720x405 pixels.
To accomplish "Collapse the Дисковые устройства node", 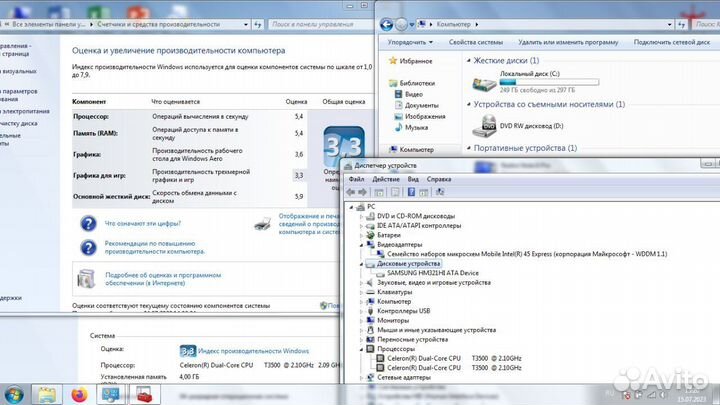I will click(x=361, y=264).
